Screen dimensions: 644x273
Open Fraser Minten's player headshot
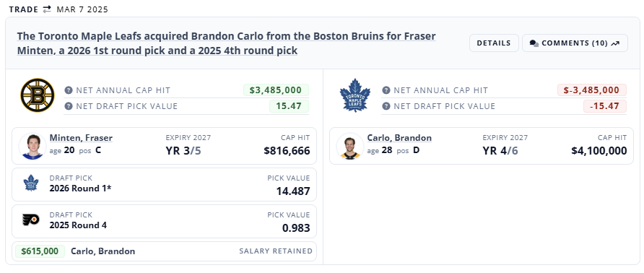(32, 146)
